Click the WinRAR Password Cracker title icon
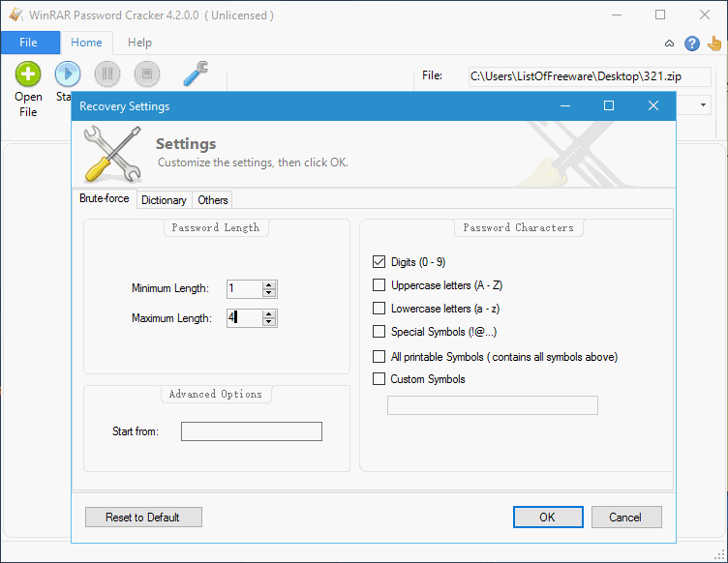Screen dimensions: 728x563 tap(15, 15)
